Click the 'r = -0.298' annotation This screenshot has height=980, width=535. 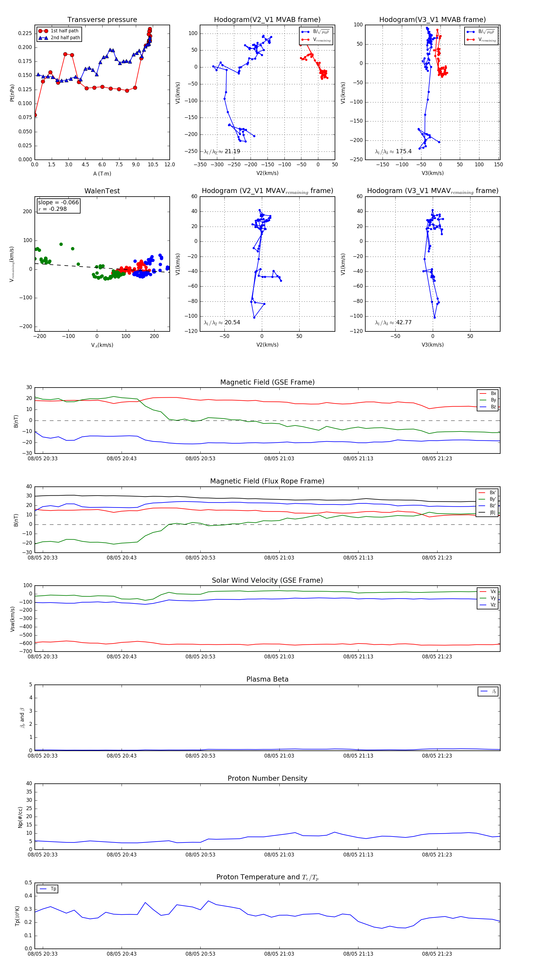point(52,209)
